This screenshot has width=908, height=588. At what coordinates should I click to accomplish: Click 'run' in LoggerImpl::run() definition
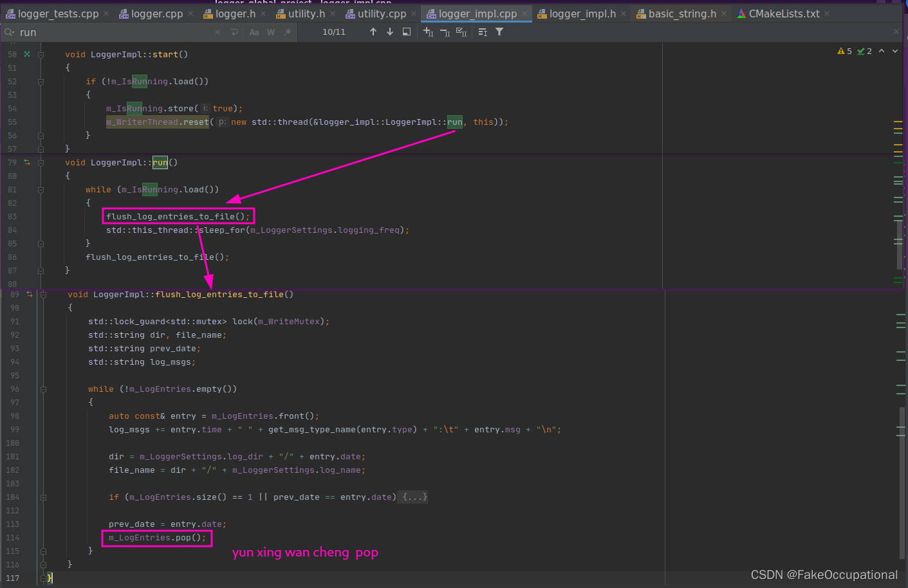[x=160, y=162]
